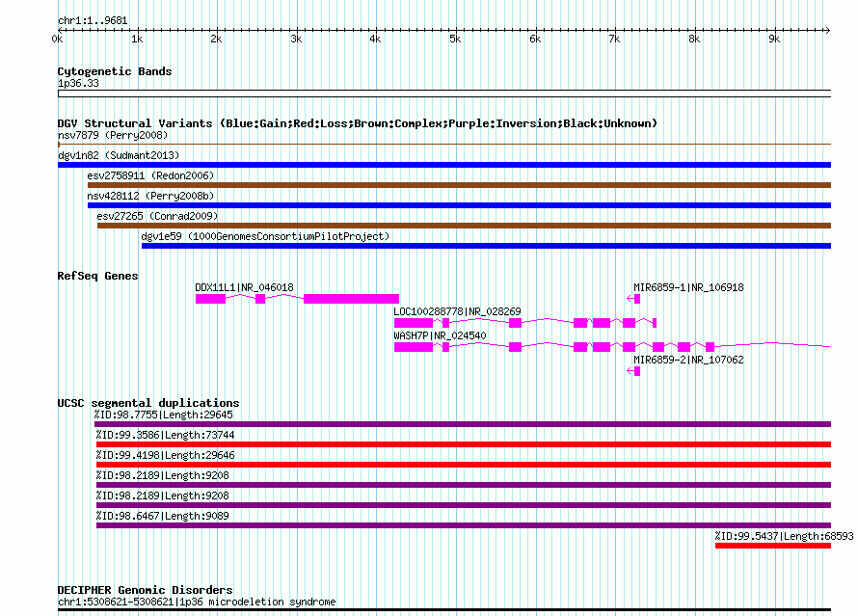Image resolution: width=858 pixels, height=616 pixels.
Task: Open the RefSeq Genes track title
Action: (98, 276)
